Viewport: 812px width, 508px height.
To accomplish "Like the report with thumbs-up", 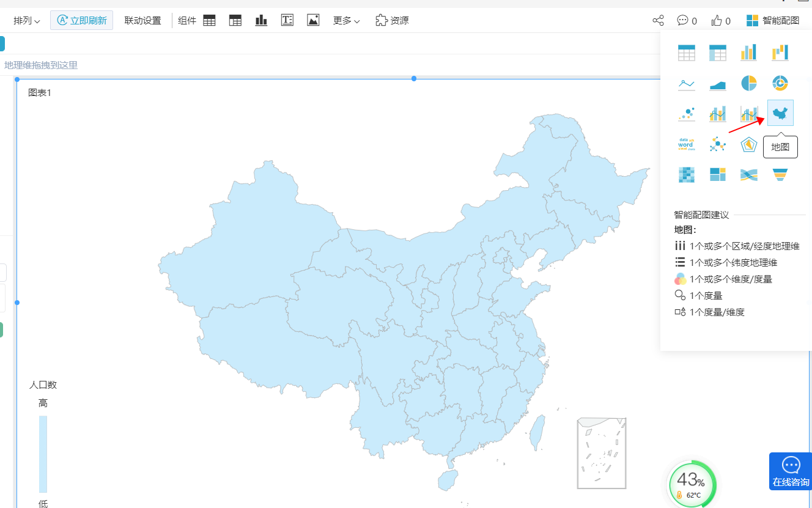I will coord(721,20).
